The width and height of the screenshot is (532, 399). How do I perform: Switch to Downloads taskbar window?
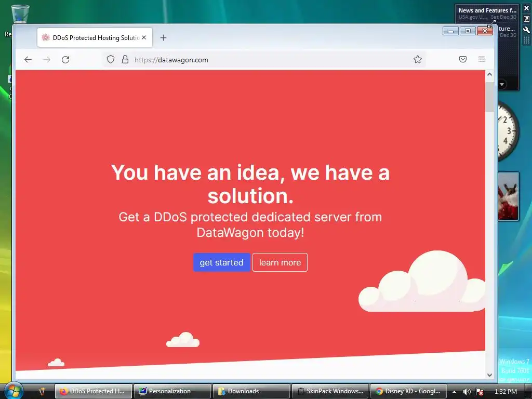pyautogui.click(x=251, y=391)
